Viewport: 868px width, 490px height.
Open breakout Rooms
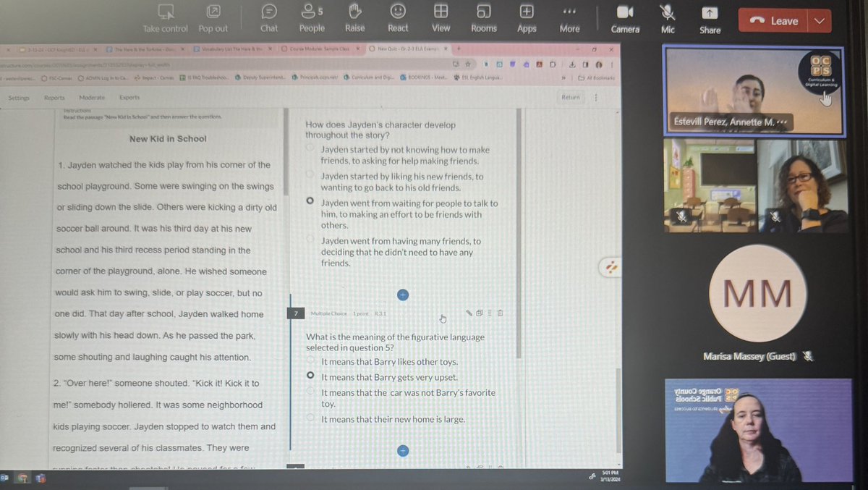484,12
